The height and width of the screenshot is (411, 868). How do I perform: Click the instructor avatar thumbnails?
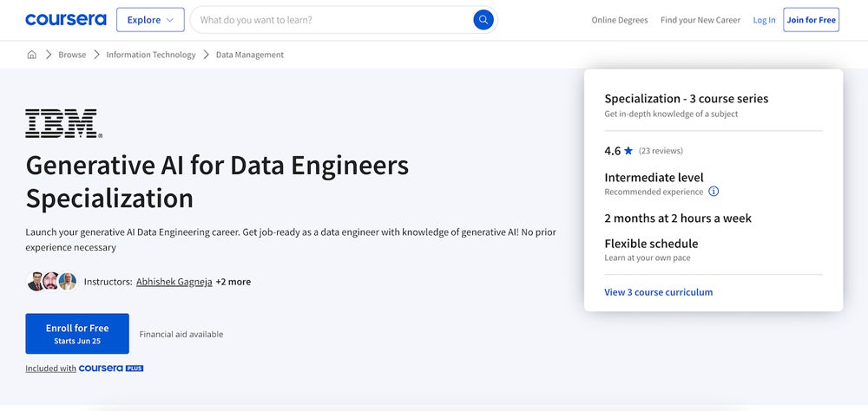coord(51,282)
